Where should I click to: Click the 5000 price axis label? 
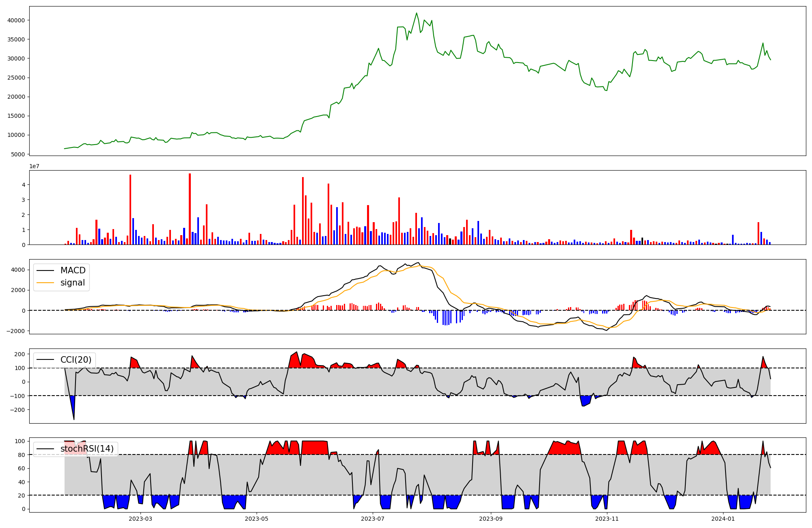tap(18, 154)
